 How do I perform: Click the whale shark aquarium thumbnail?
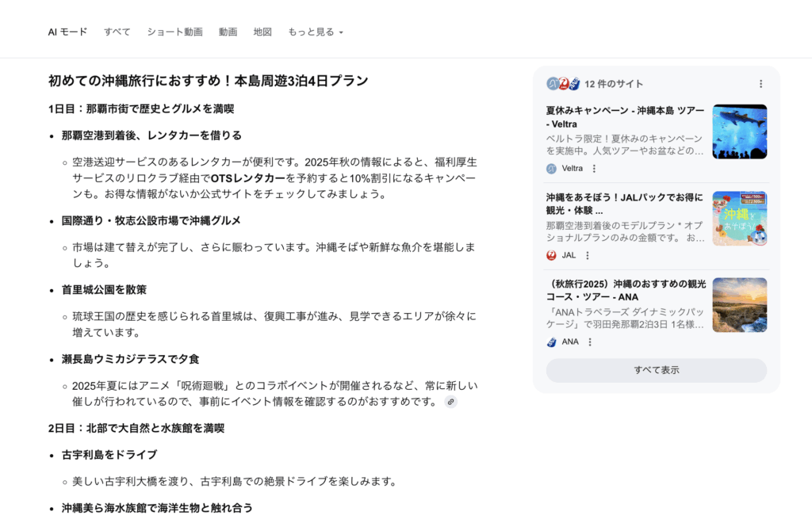coord(739,132)
